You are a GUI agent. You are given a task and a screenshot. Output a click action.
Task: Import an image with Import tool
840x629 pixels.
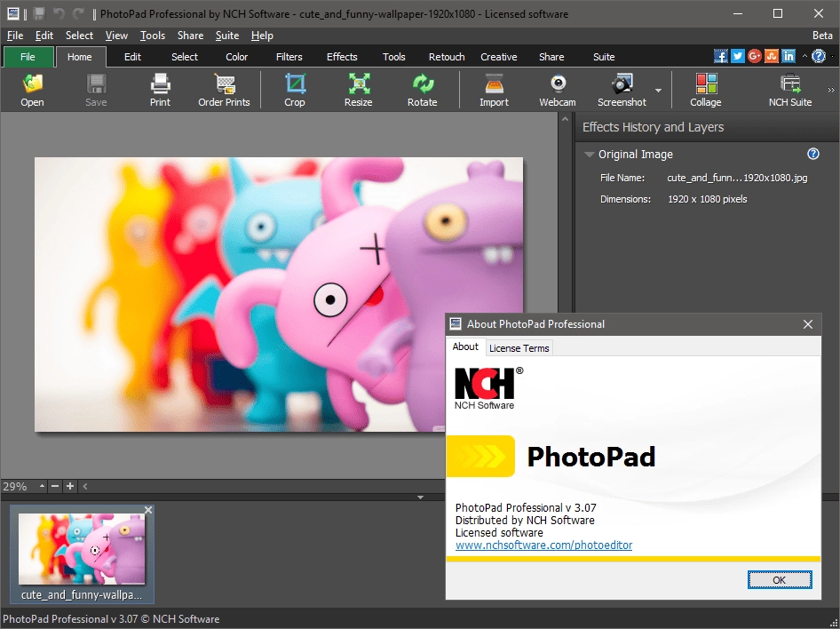[x=494, y=90]
